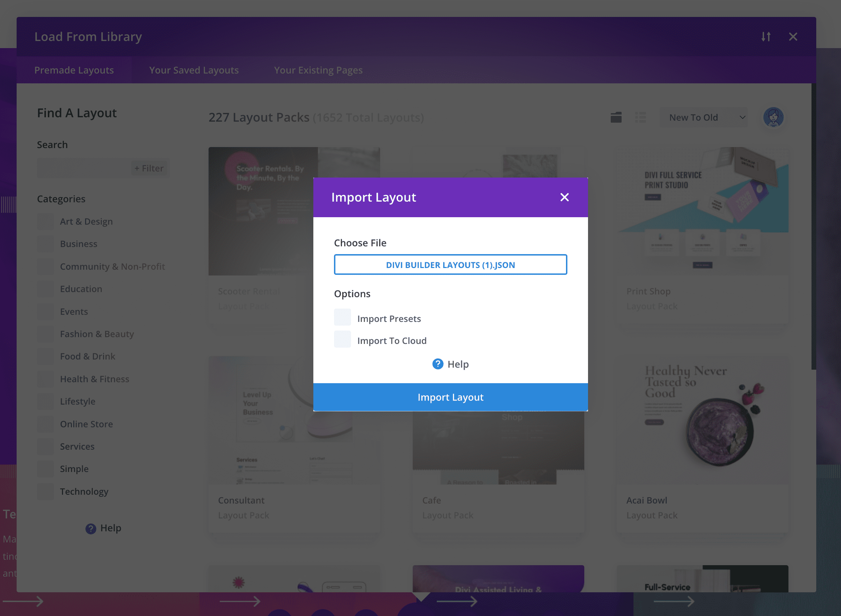The image size is (841, 616).
Task: Open the user account avatar icon
Action: (773, 118)
